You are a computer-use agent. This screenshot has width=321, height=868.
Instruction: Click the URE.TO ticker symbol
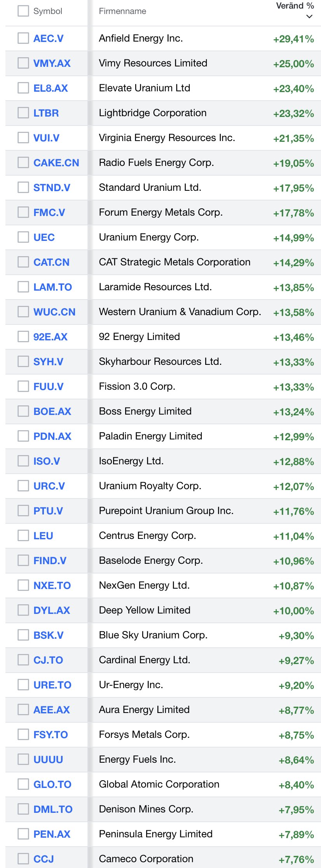52,685
